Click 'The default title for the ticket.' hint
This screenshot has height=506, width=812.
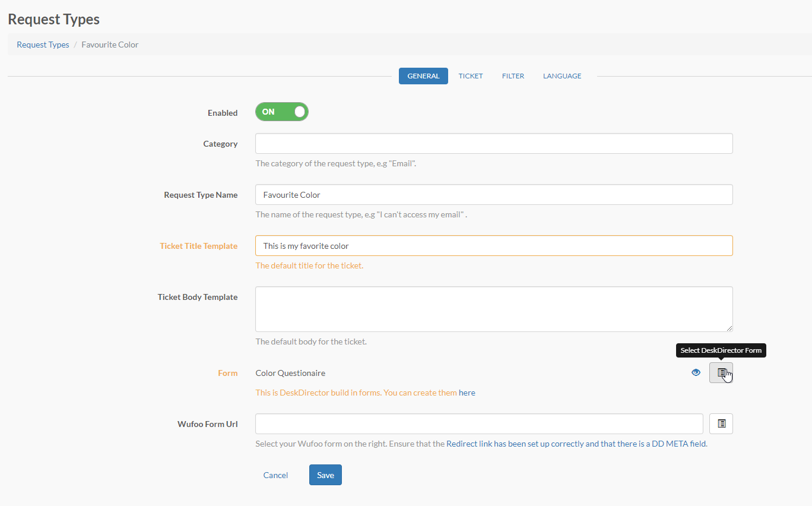pos(309,265)
